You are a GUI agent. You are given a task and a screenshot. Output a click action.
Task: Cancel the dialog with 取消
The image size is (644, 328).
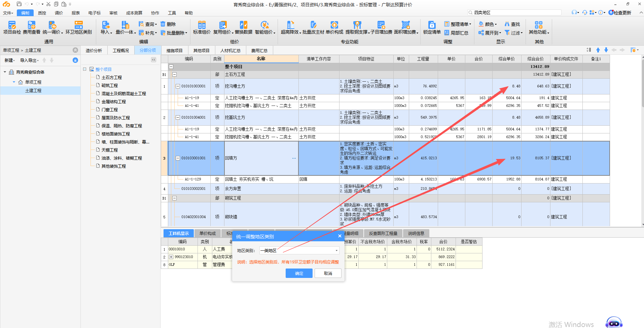328,273
